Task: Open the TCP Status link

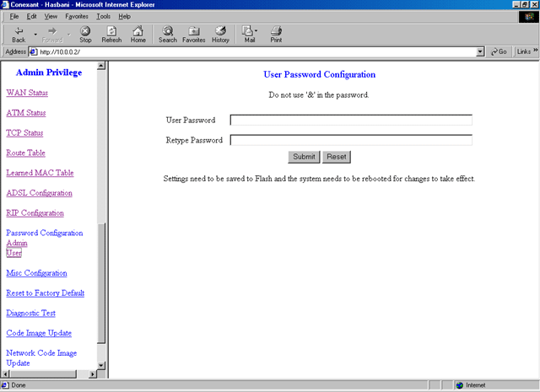Action: 24,132
